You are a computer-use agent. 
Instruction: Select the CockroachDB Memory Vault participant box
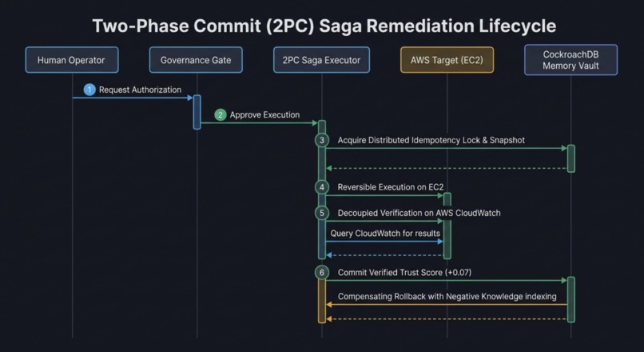[x=571, y=60]
